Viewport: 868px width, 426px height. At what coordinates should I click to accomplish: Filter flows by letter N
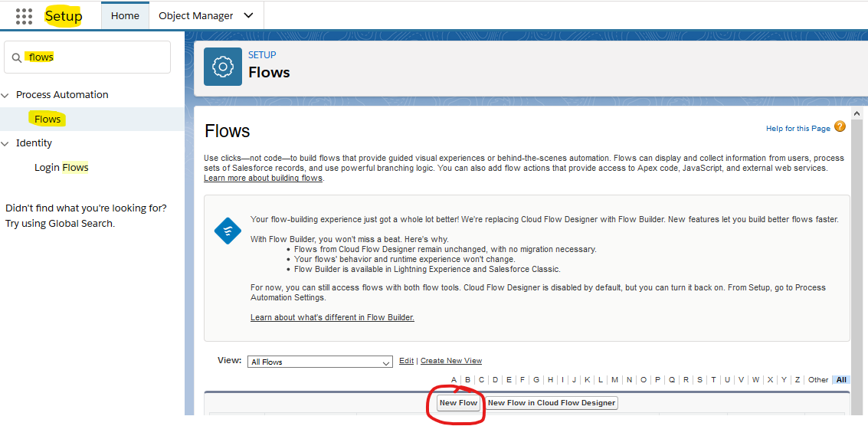630,380
